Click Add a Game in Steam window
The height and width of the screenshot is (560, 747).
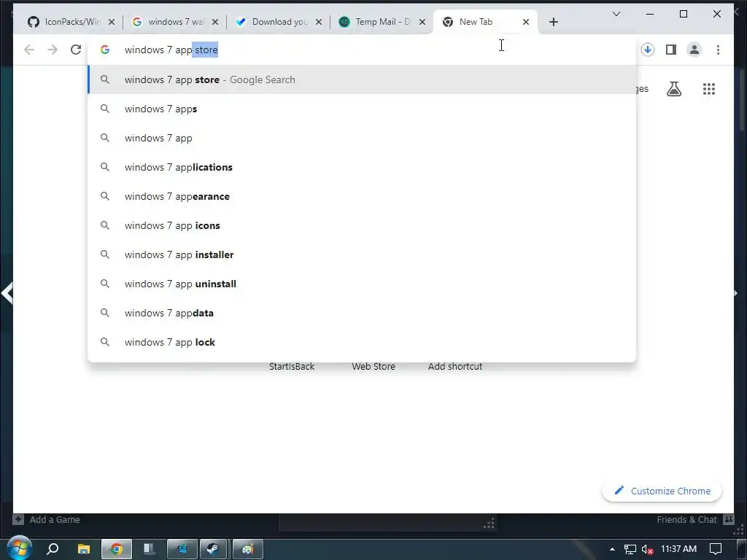[x=47, y=519]
